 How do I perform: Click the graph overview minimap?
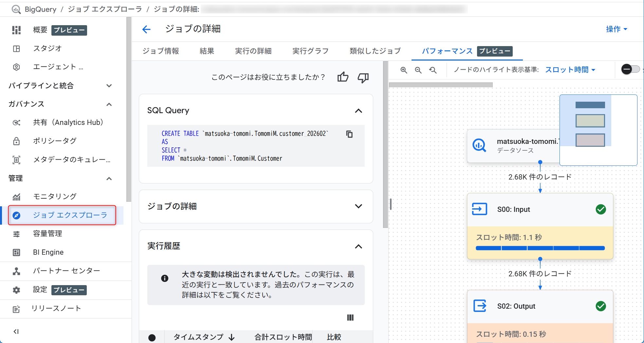tap(598, 130)
